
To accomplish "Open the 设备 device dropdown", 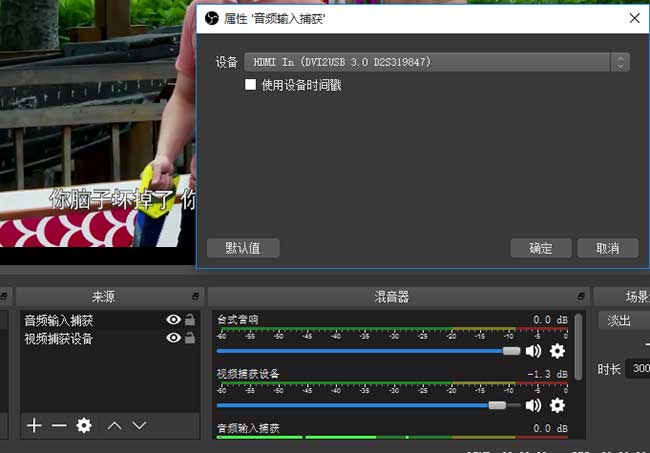I will coord(436,62).
